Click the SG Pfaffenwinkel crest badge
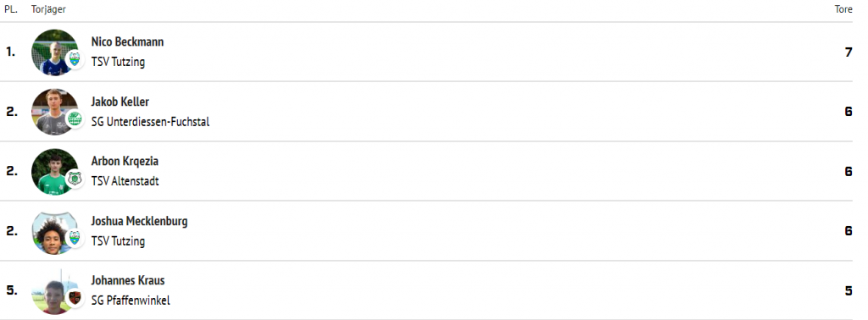 [75, 297]
